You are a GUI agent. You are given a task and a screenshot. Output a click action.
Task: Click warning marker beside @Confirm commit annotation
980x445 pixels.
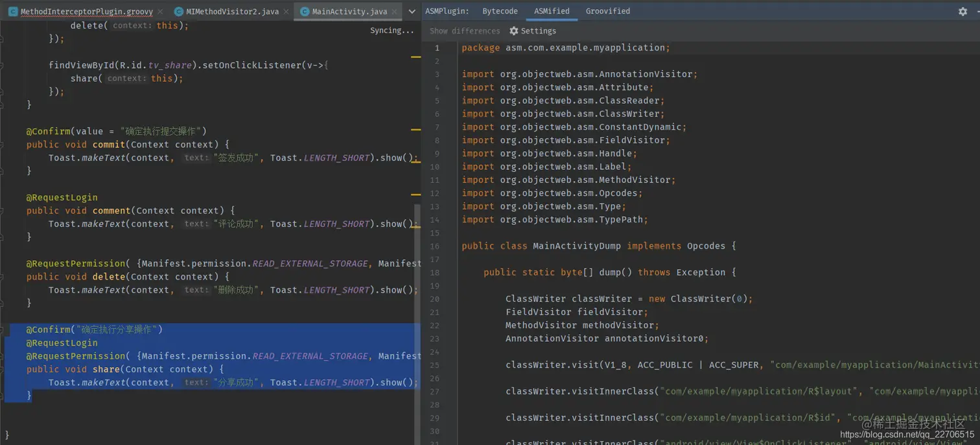[x=416, y=130]
